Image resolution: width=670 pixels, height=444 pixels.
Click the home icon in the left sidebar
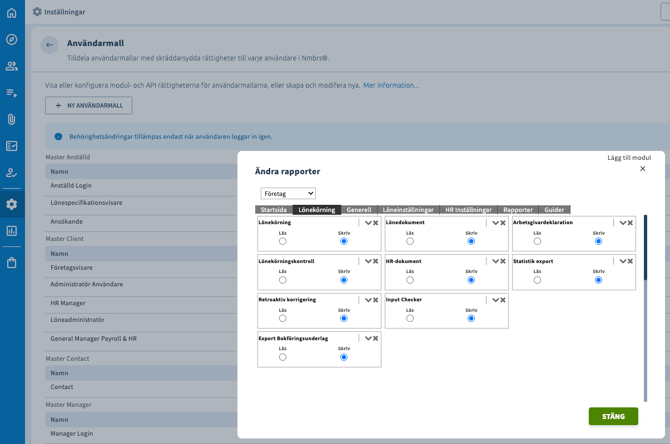(12, 13)
